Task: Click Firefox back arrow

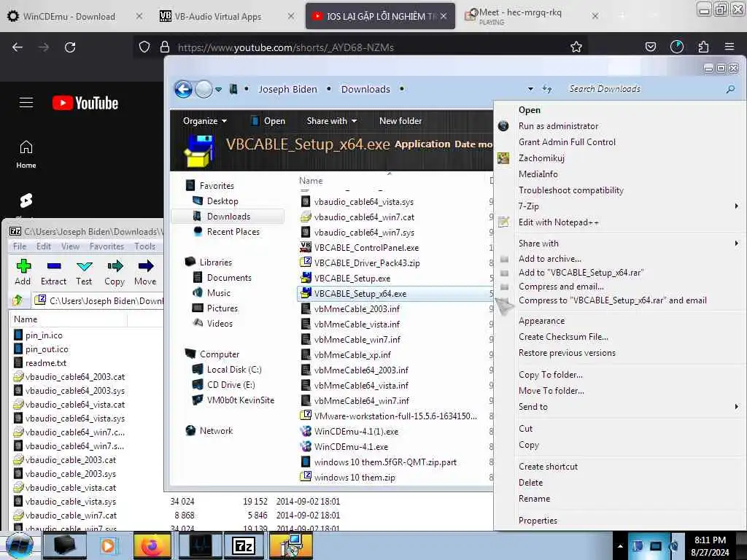Action: [x=18, y=47]
